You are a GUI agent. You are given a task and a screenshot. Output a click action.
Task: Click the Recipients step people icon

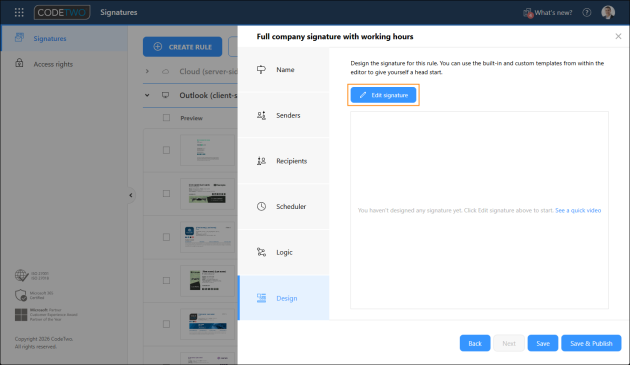point(261,161)
